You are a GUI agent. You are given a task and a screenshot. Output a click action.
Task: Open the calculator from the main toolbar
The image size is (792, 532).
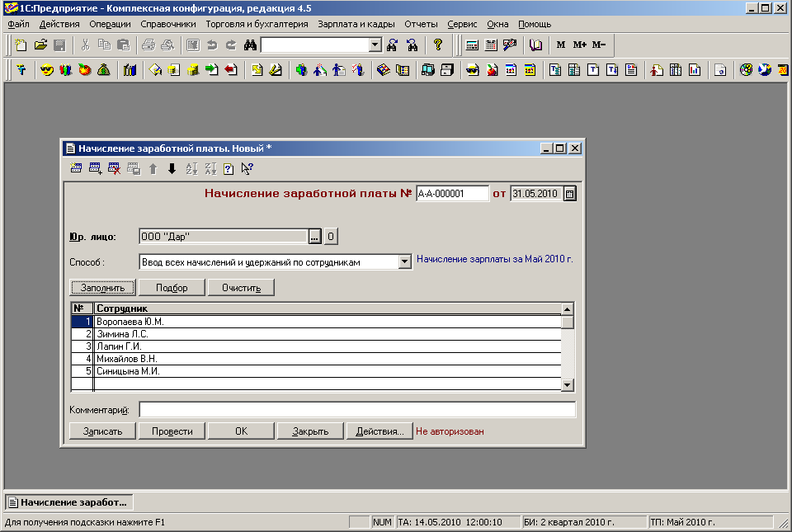tap(472, 45)
